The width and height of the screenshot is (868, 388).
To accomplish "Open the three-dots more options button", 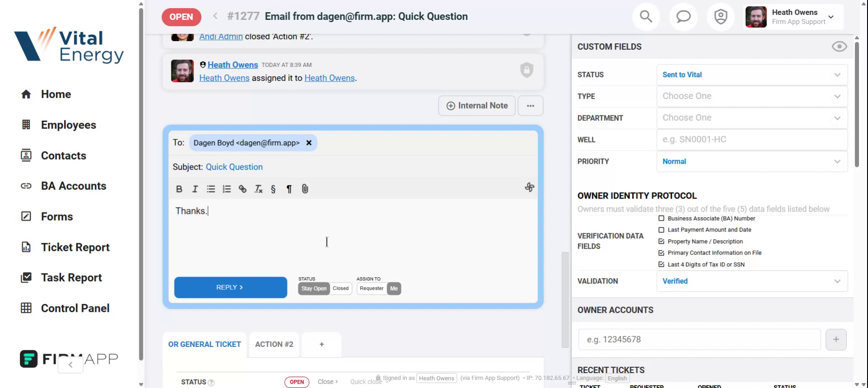I will (530, 106).
